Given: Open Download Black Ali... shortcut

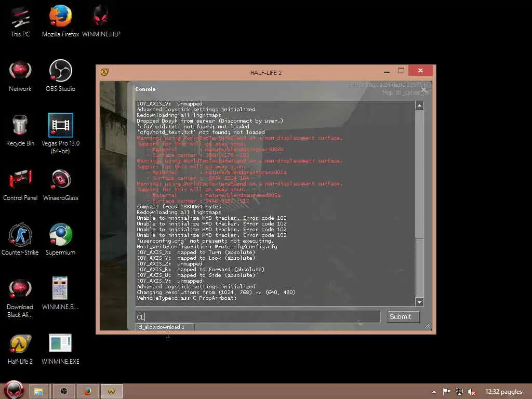Looking at the screenshot, I should (x=20, y=298).
